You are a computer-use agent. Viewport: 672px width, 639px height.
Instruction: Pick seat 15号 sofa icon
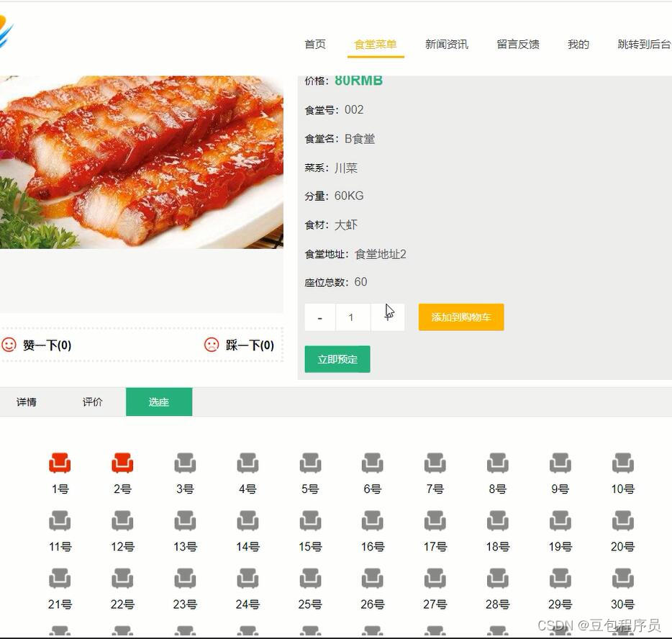click(310, 521)
